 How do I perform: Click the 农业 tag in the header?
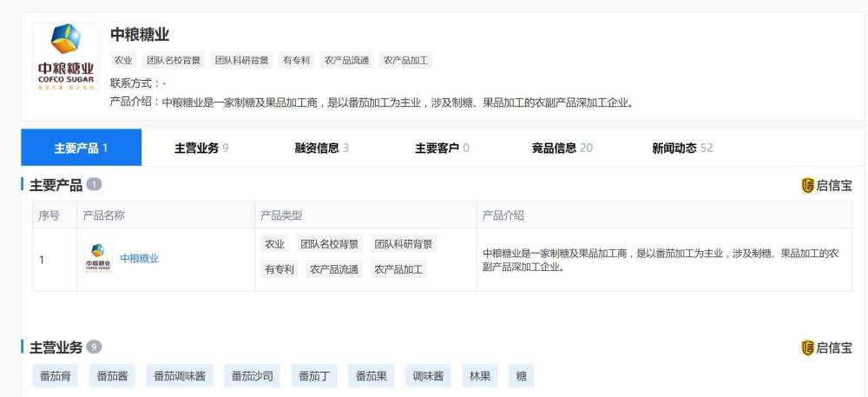pyautogui.click(x=123, y=60)
